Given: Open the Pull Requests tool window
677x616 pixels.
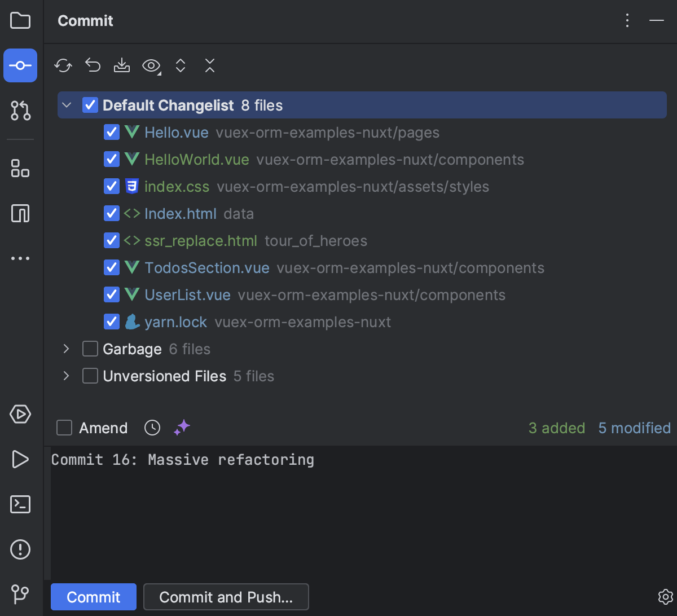Looking at the screenshot, I should pyautogui.click(x=20, y=111).
